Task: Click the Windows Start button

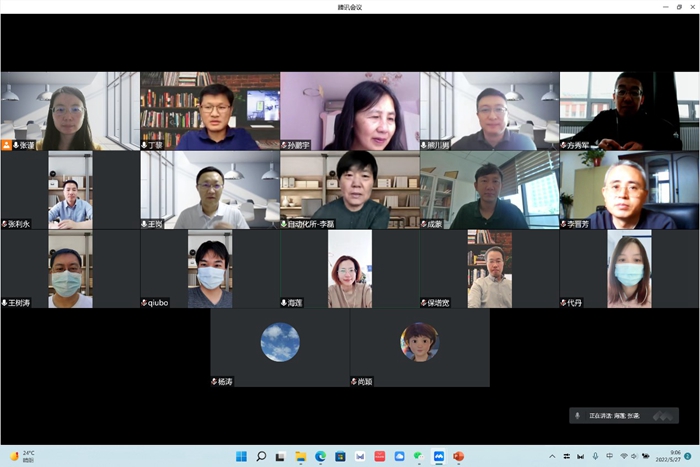Action: tap(241, 456)
